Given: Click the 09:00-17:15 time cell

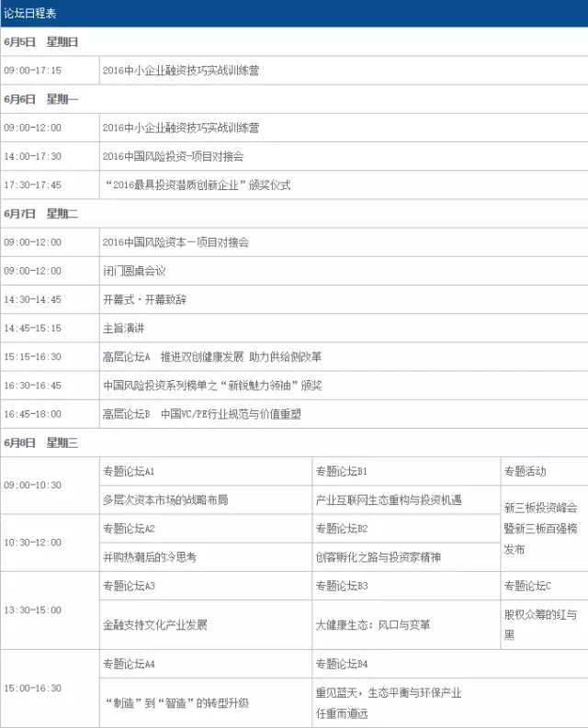Looking at the screenshot, I should tap(33, 70).
